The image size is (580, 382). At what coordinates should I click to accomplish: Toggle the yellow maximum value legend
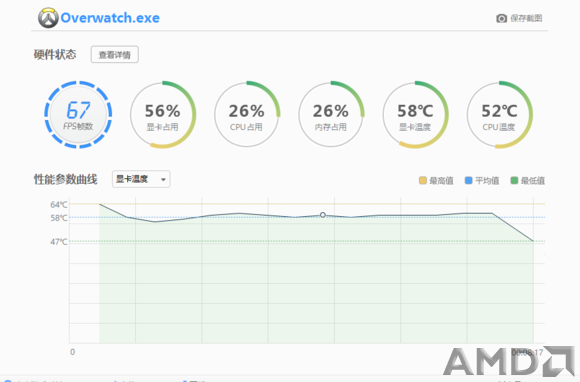[436, 180]
